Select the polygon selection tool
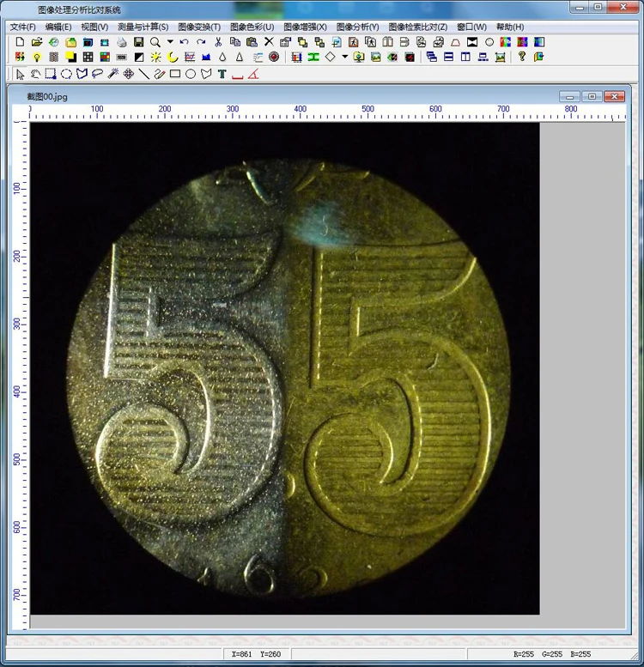Screen dimensions: 644x667 pyautogui.click(x=82, y=75)
